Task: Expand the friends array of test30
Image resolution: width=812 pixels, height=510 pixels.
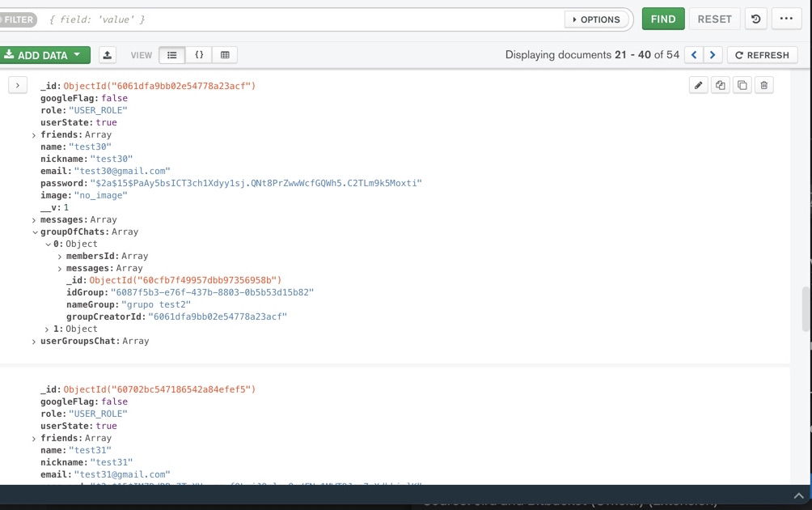Action: pos(34,135)
